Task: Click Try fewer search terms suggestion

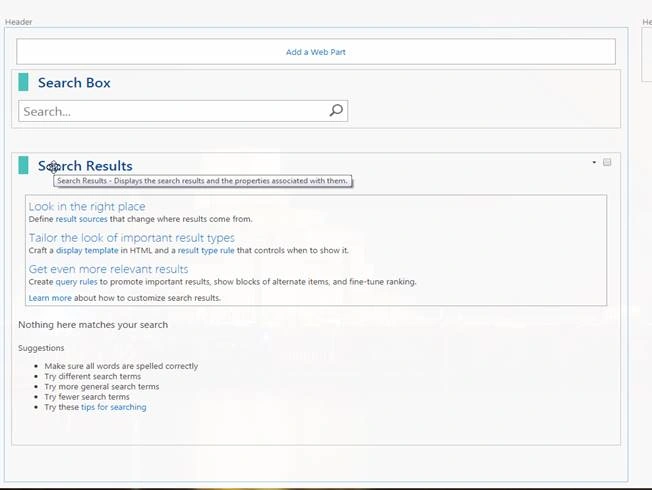Action: pyautogui.click(x=87, y=397)
